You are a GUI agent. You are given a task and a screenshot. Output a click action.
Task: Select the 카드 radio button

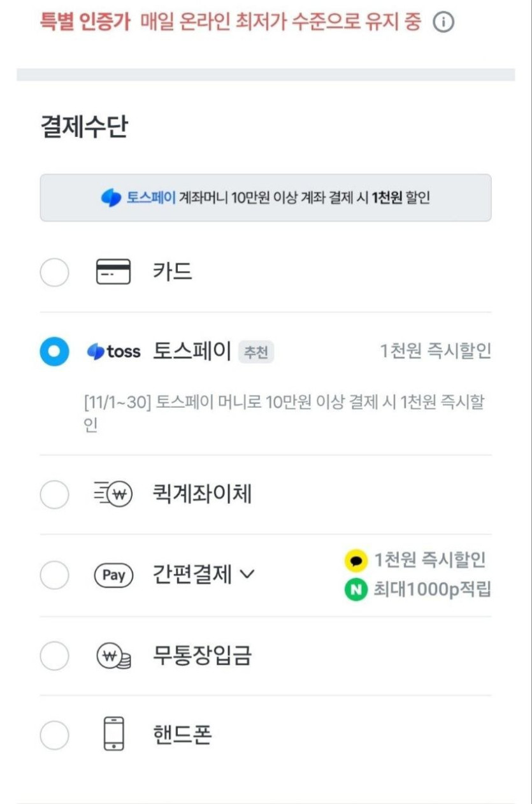click(x=54, y=273)
